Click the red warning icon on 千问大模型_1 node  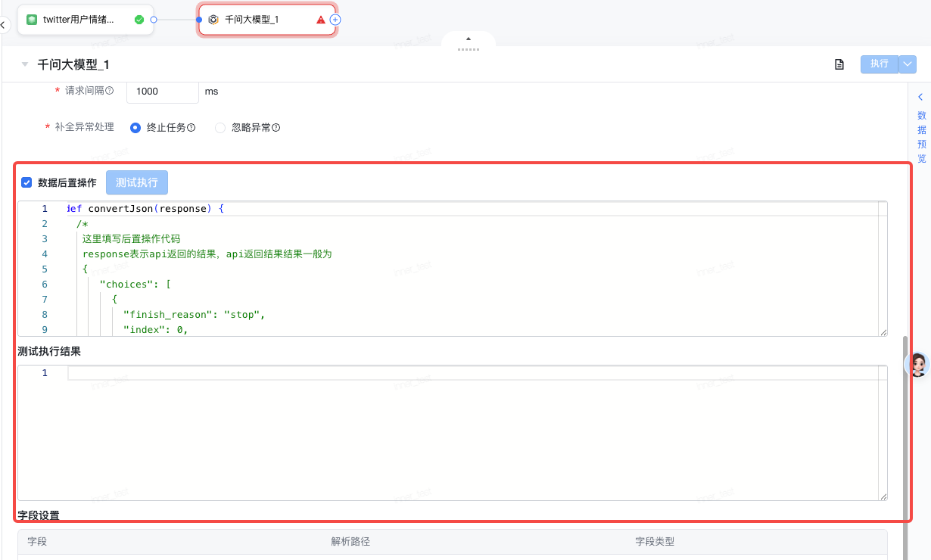coord(321,20)
